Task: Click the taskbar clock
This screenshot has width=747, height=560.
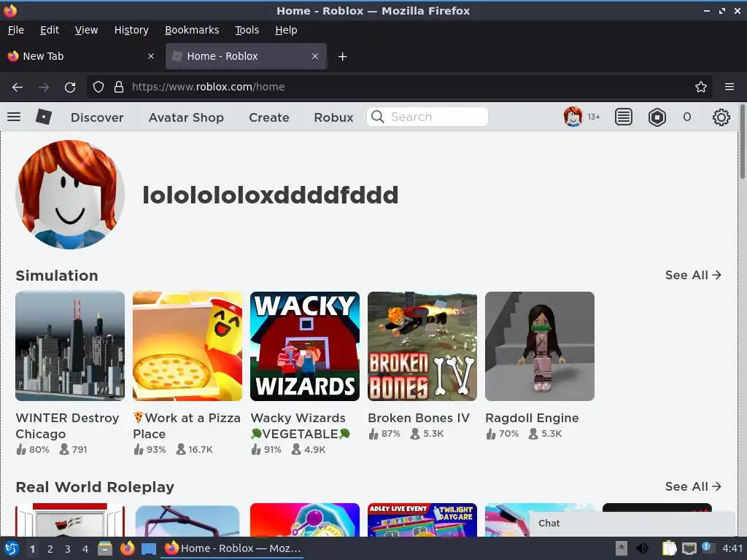Action: 732,548
